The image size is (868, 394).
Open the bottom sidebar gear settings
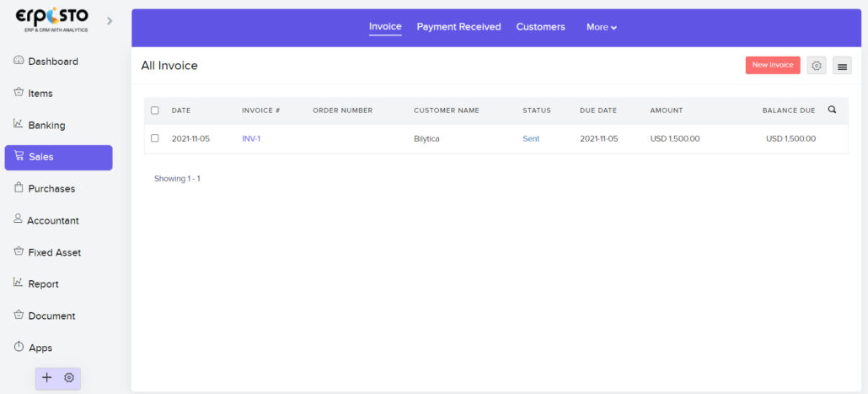pyautogui.click(x=69, y=378)
